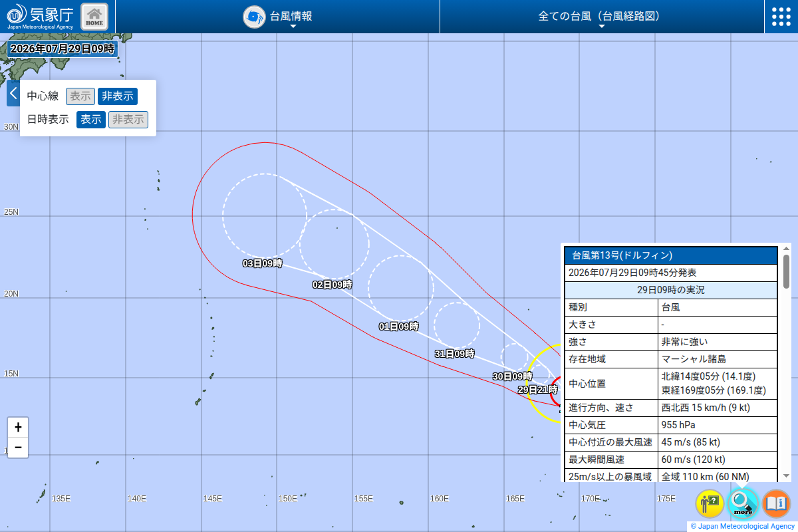
Task: Click the magnifier 'more' details icon
Action: (743, 503)
